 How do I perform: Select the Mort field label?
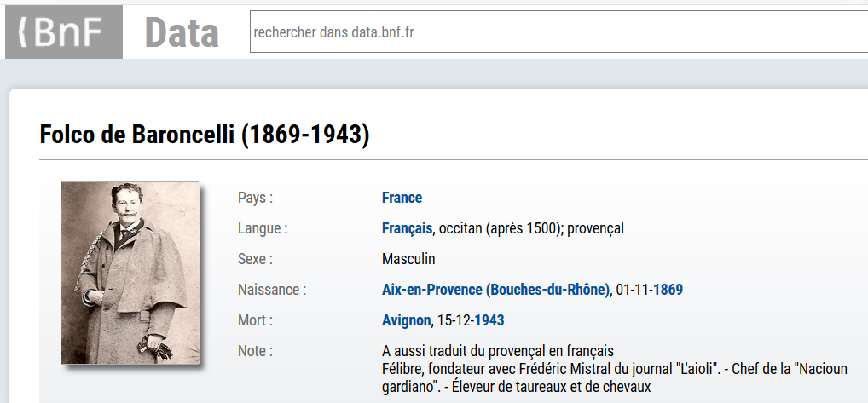pyautogui.click(x=255, y=320)
